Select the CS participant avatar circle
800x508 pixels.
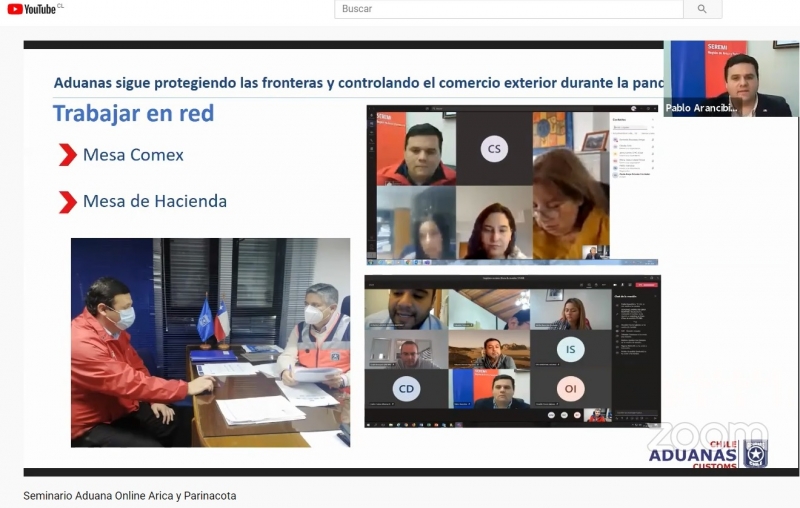(x=494, y=149)
